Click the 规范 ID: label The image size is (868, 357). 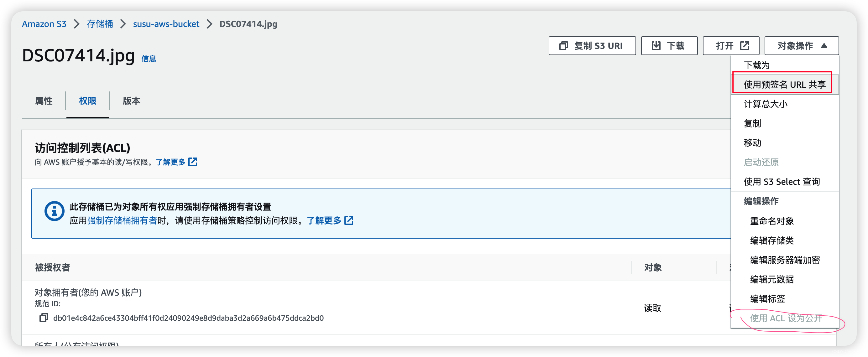(48, 304)
